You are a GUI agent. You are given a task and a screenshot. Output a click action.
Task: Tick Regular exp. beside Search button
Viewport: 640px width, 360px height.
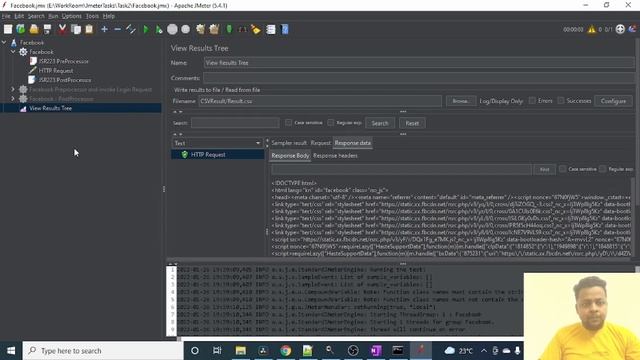(331, 122)
